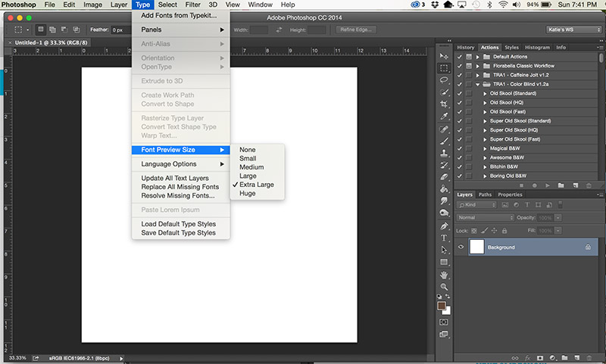The width and height of the screenshot is (606, 364).
Task: Select the Brush tool
Action: pyautogui.click(x=444, y=142)
